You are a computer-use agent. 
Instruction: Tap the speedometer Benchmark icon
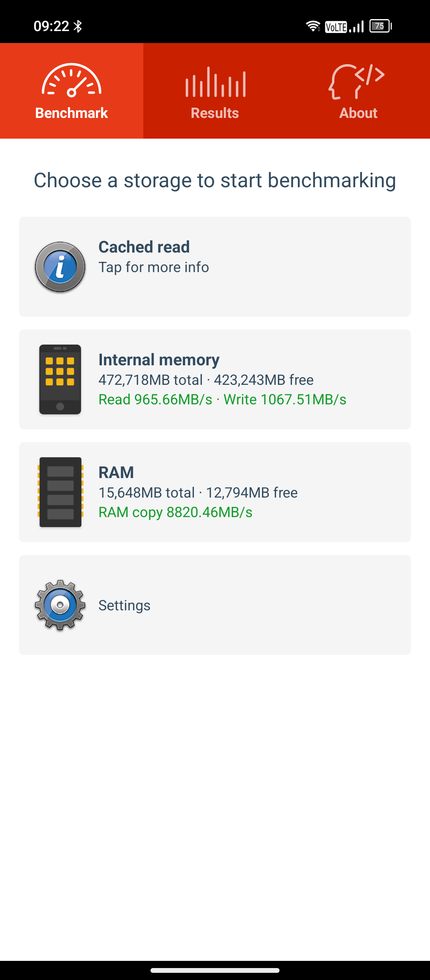pyautogui.click(x=72, y=80)
